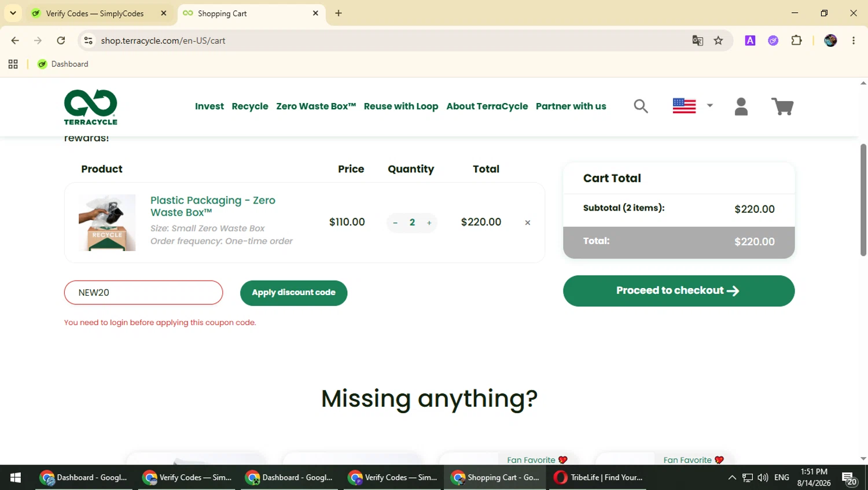Screen dimensions: 868x490
Task: Open Plastic Packaging - Zero Waste Box link
Action: pos(213,207)
